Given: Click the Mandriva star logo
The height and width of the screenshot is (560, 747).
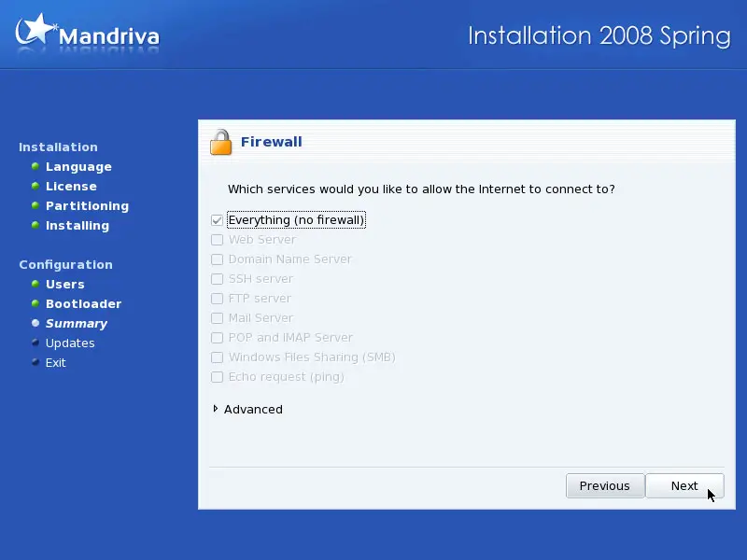Looking at the screenshot, I should click(35, 30).
